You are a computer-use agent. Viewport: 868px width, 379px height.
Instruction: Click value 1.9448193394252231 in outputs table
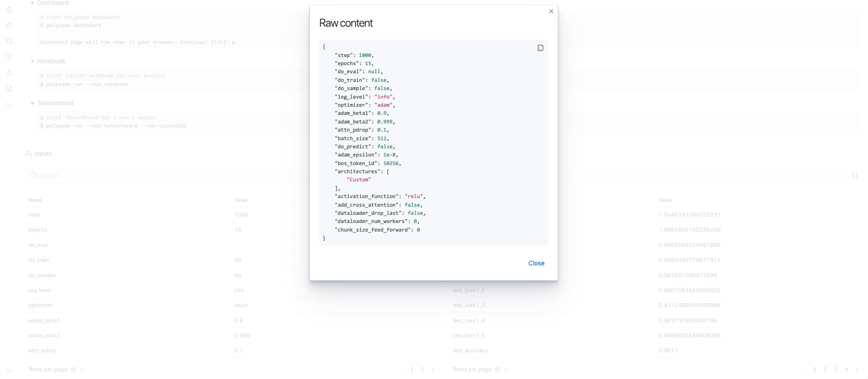pos(689,215)
